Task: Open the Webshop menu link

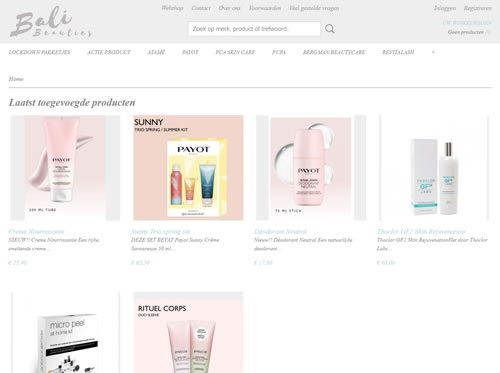Action: pos(172,8)
